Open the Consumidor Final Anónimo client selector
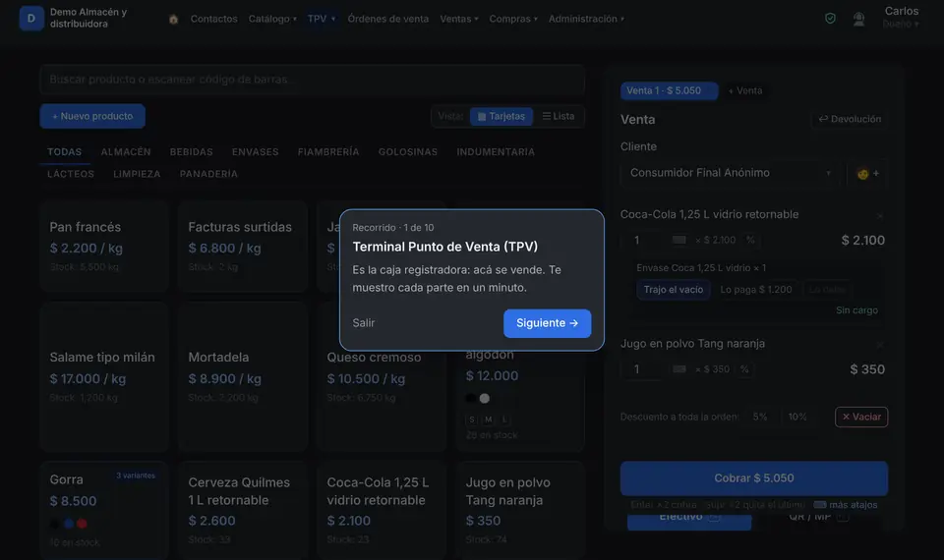The height and width of the screenshot is (560, 944). pyautogui.click(x=731, y=173)
